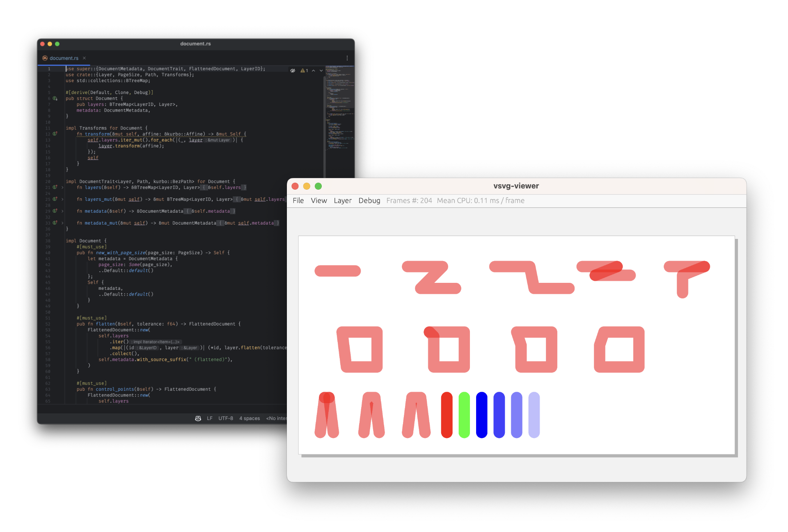Toggle the inlay hints eye icon
The image size is (788, 532).
[293, 71]
